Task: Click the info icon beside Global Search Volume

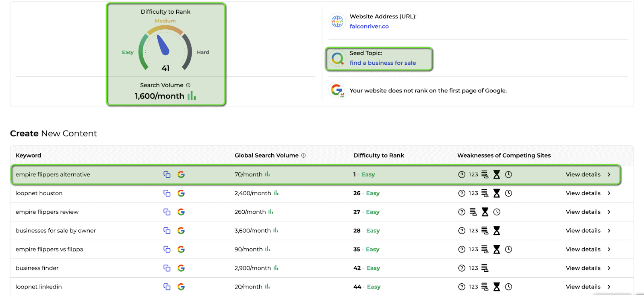Action: [303, 156]
